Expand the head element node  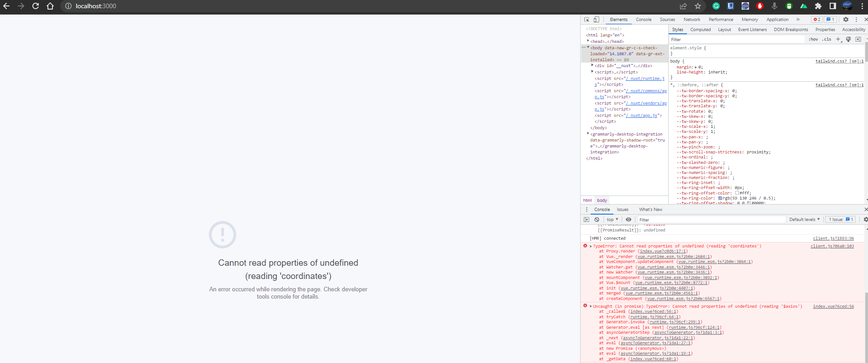[588, 41]
